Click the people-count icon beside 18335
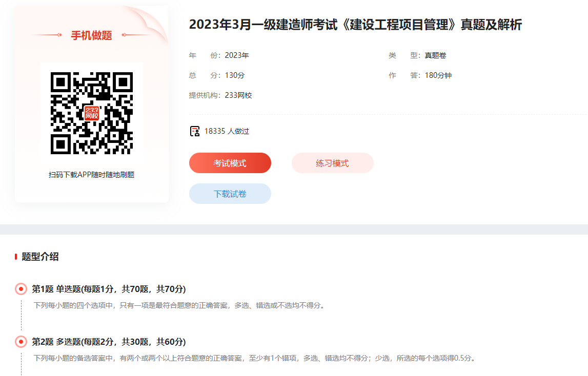The image size is (588, 376). (x=195, y=131)
